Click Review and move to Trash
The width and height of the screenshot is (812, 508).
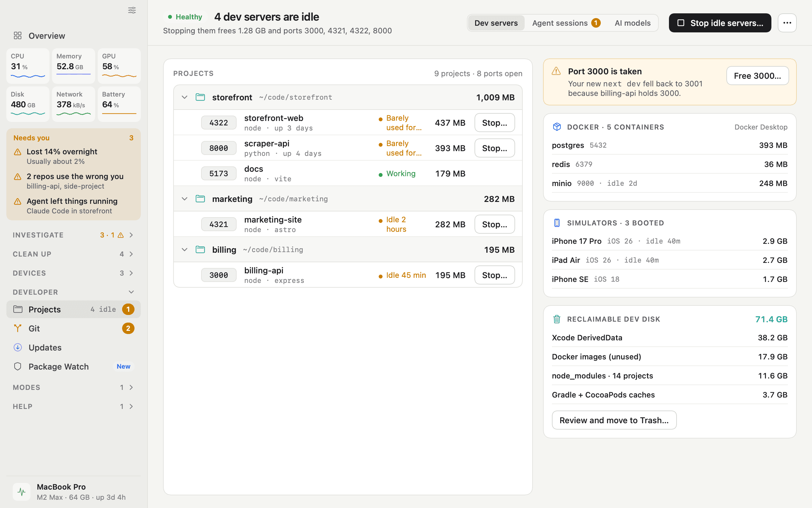[614, 420]
